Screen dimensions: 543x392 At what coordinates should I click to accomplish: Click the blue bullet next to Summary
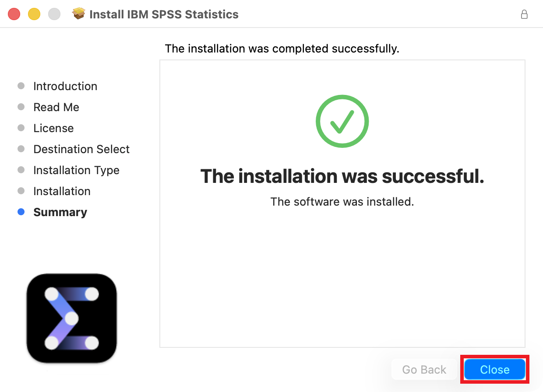click(21, 212)
